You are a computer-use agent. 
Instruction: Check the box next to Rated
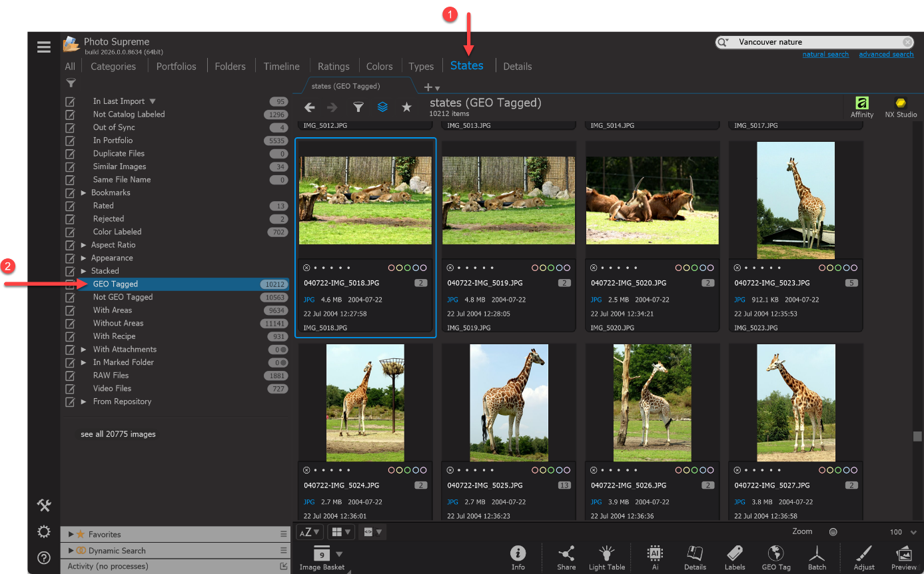[70, 206]
